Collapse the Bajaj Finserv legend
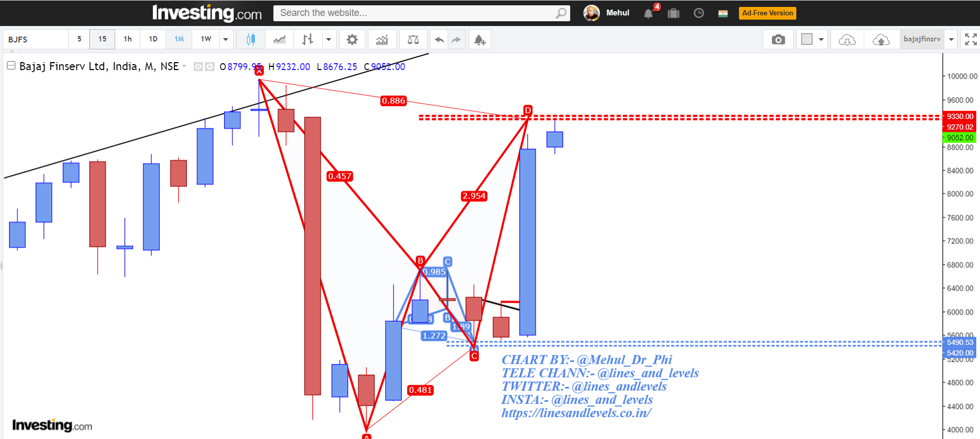The height and width of the screenshot is (439, 980). coord(11,66)
